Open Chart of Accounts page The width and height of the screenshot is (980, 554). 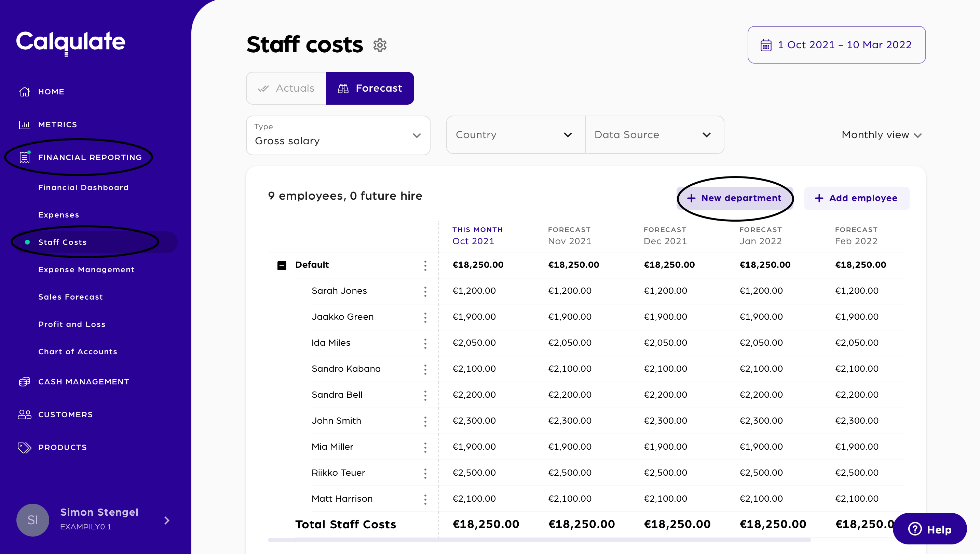point(78,352)
